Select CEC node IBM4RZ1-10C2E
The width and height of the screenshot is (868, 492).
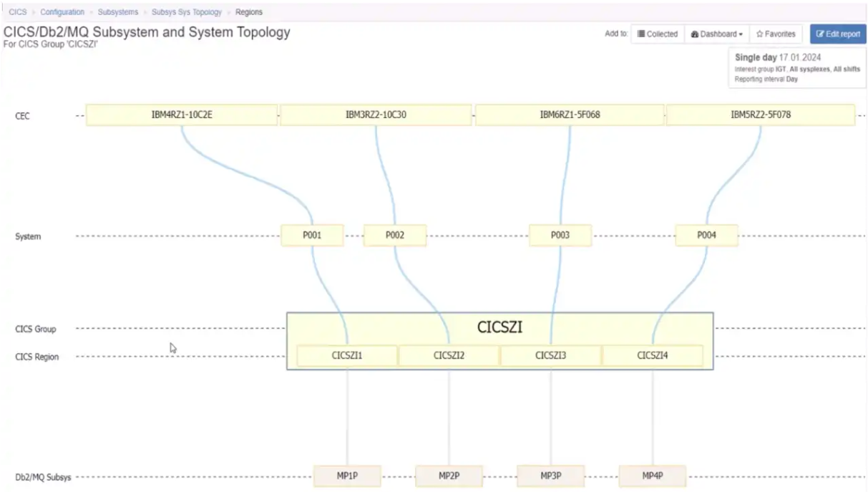point(182,115)
